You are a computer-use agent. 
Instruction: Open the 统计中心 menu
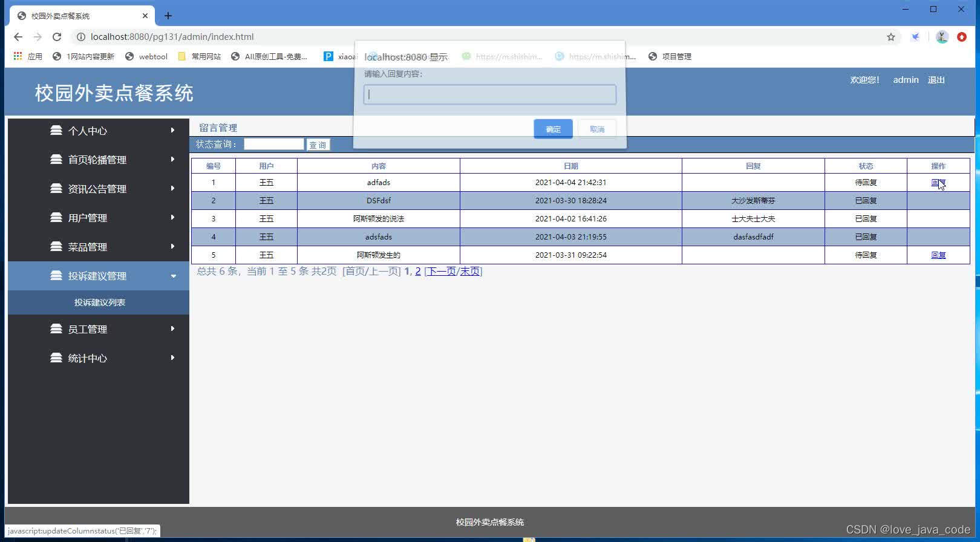tap(99, 358)
